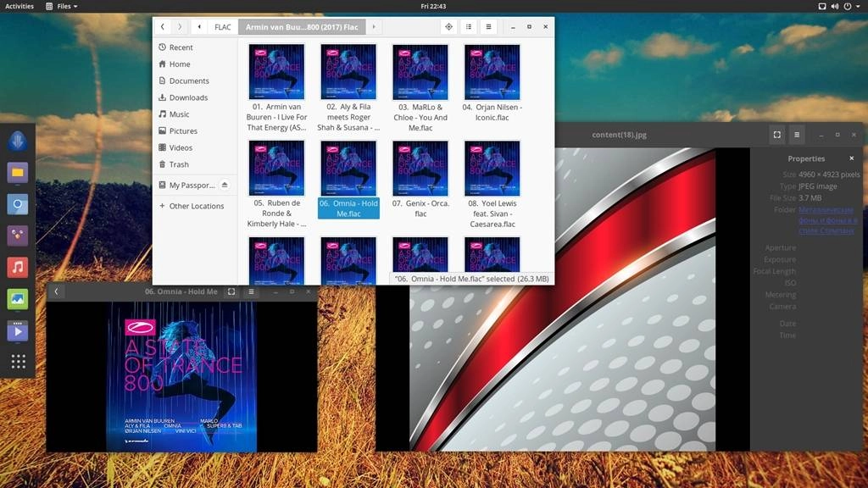The image size is (868, 488).
Task: Open the FLAC folder in path bar
Action: click(x=223, y=26)
